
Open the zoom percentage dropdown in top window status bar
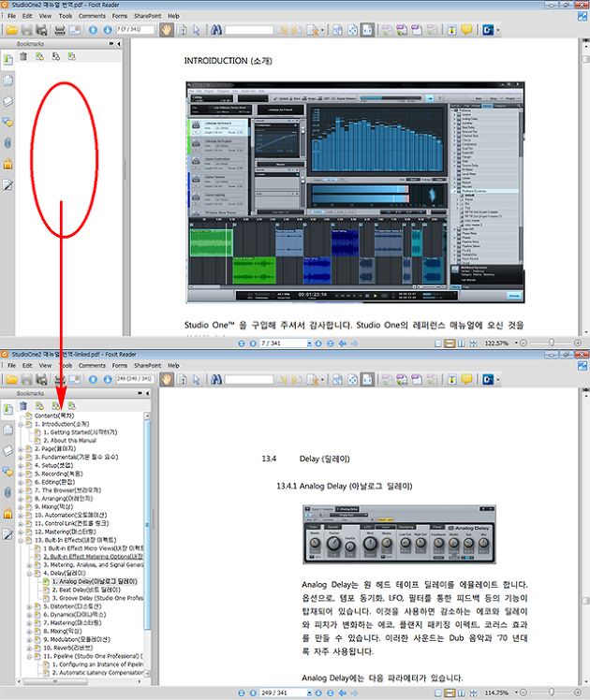pyautogui.click(x=516, y=343)
